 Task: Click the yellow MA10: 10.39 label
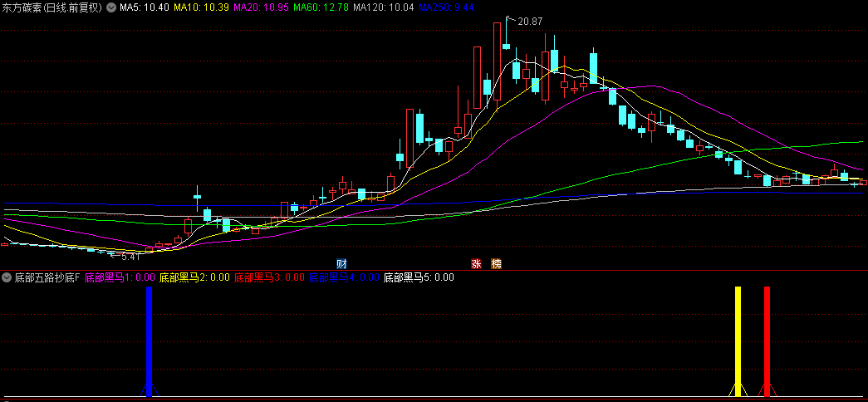click(202, 7)
